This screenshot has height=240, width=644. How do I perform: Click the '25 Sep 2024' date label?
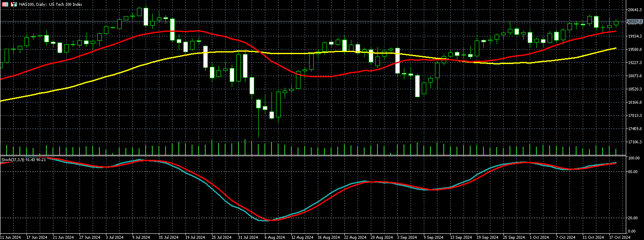(x=514, y=238)
